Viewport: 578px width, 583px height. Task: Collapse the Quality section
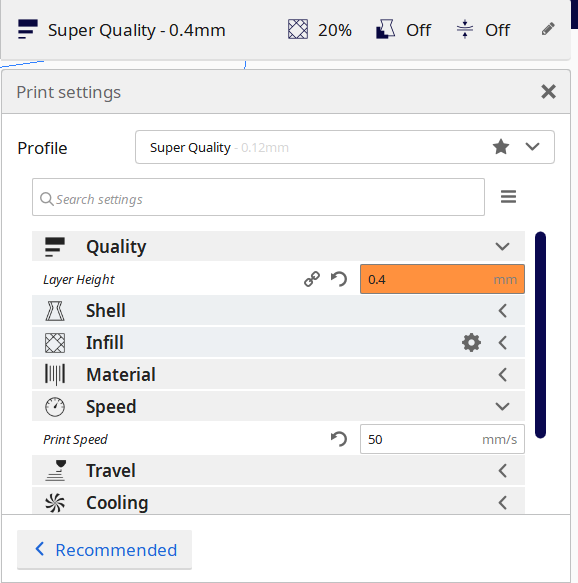[x=502, y=246]
